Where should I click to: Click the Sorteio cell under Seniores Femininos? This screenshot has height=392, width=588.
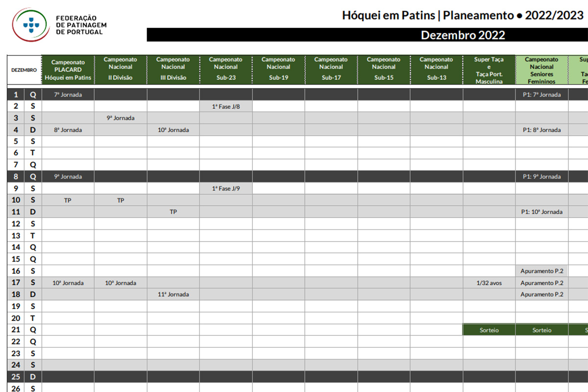point(541,330)
